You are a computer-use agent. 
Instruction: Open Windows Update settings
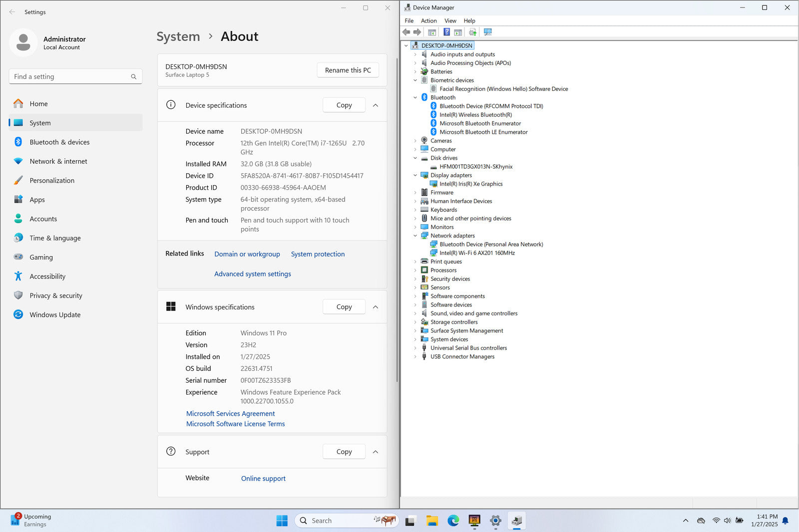point(75,315)
